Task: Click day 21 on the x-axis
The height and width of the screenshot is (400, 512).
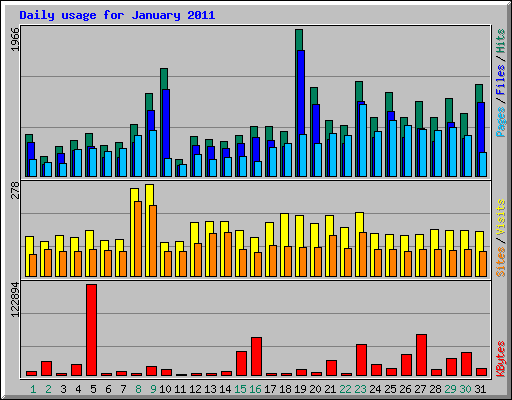Action: [x=330, y=389]
